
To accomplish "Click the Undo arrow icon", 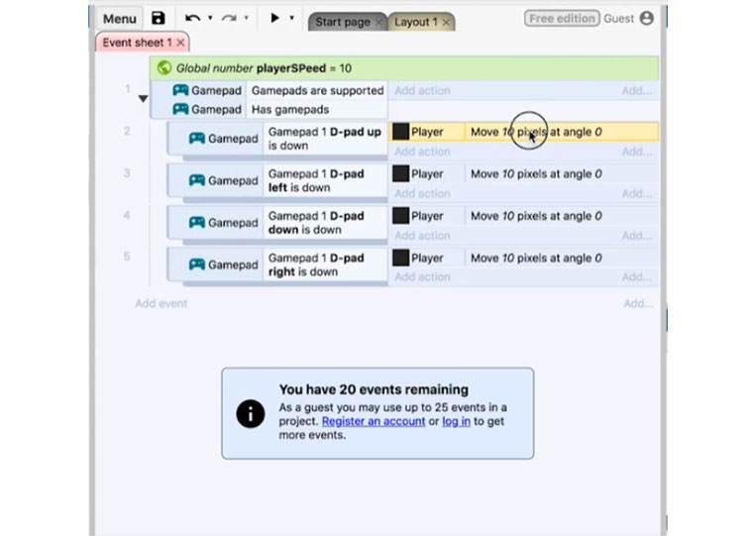I will click(x=193, y=18).
